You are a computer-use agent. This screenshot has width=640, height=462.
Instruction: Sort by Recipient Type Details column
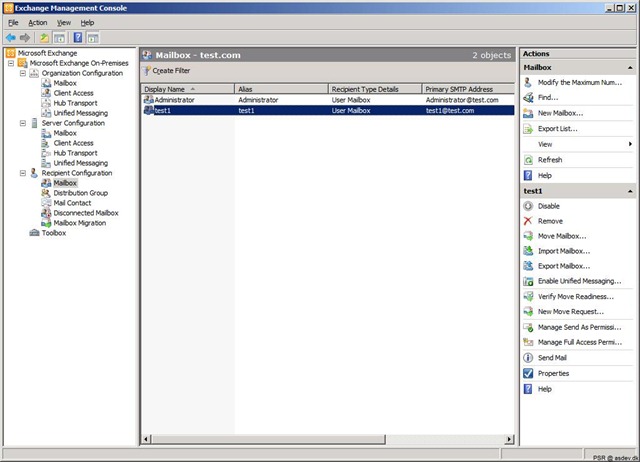pyautogui.click(x=375, y=89)
